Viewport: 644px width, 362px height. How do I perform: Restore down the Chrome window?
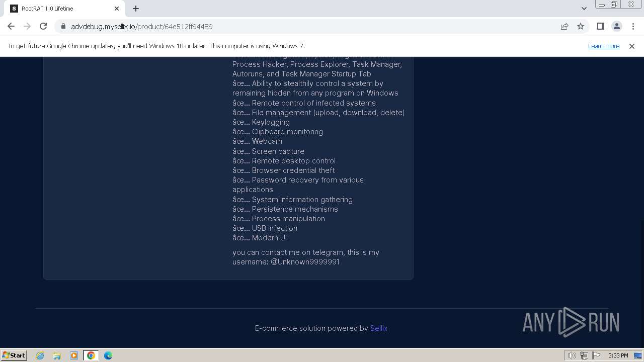tap(614, 5)
